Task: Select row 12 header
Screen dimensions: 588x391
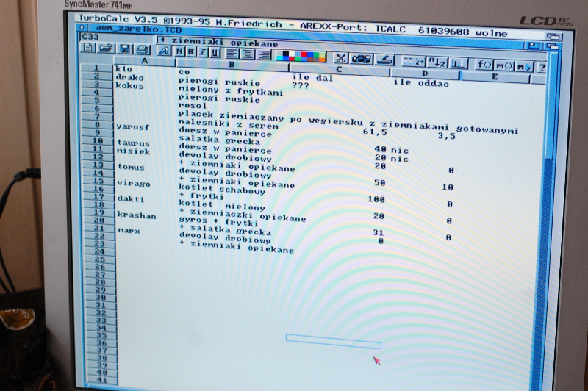Action: tap(96, 159)
